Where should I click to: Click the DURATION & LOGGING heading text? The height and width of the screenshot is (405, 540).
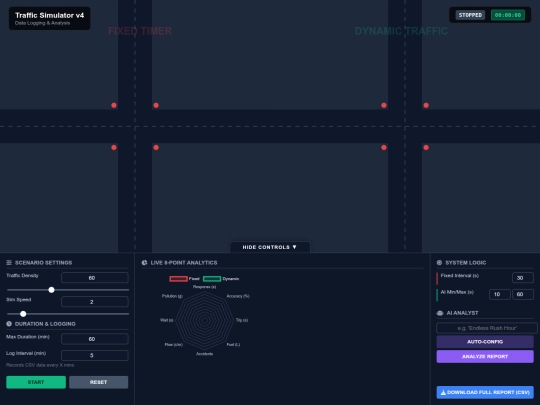point(45,324)
